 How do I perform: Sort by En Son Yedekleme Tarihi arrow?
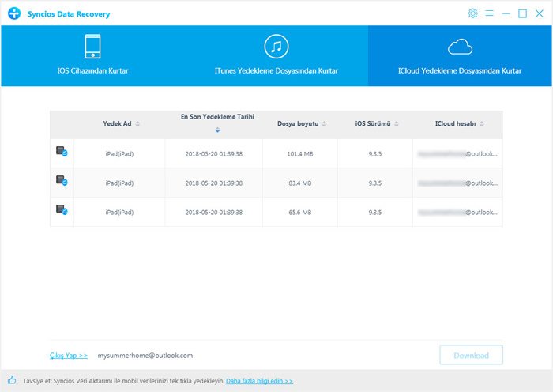click(x=217, y=130)
